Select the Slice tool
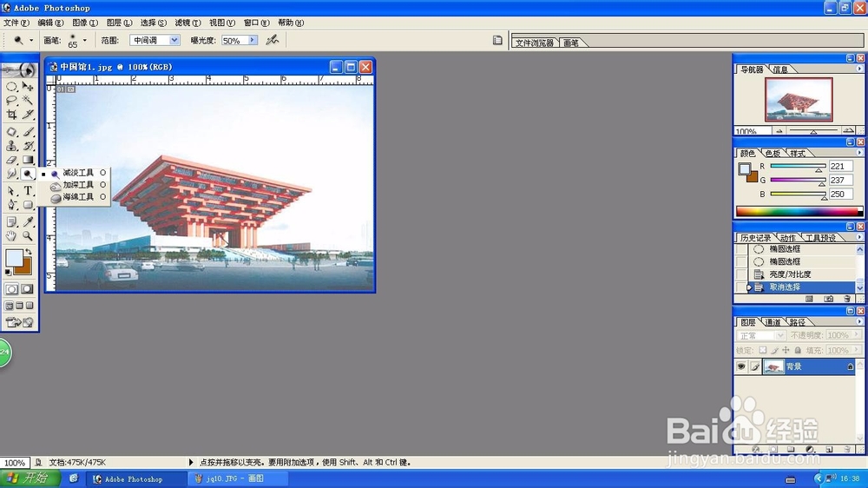 pyautogui.click(x=28, y=115)
